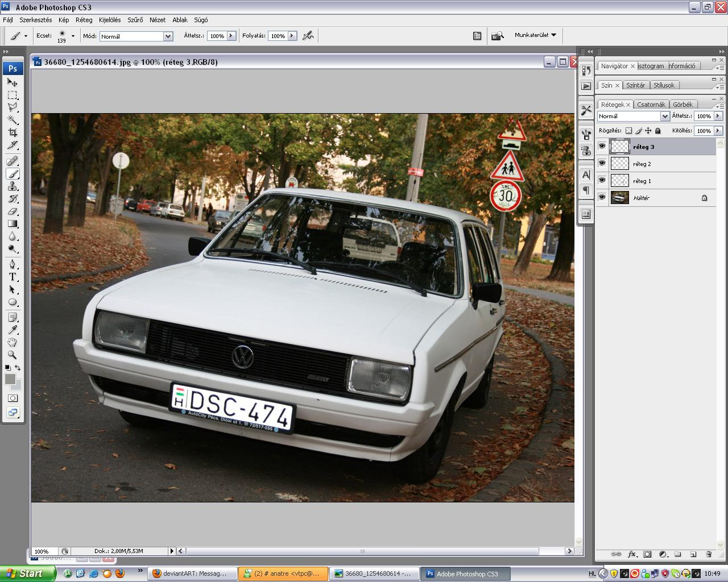Screen dimensions: 728x582
Task: Select the Notes tool
Action: 13,317
